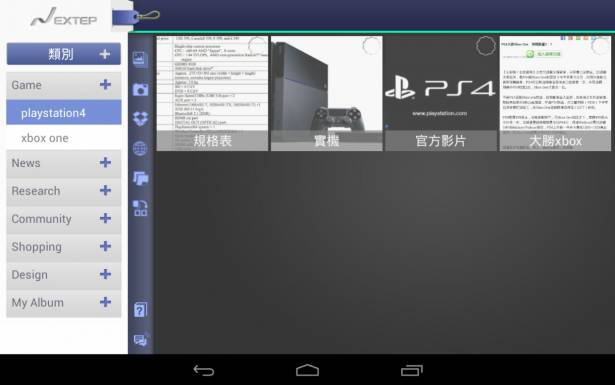Open the camera capture icon
Viewport: 615px width, 385px height.
click(140, 89)
